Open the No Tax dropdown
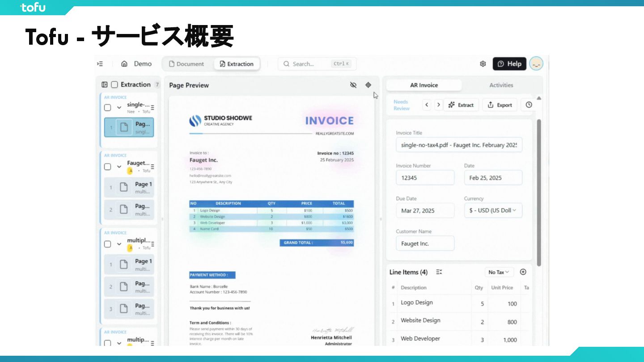This screenshot has height=362, width=644. [x=499, y=272]
